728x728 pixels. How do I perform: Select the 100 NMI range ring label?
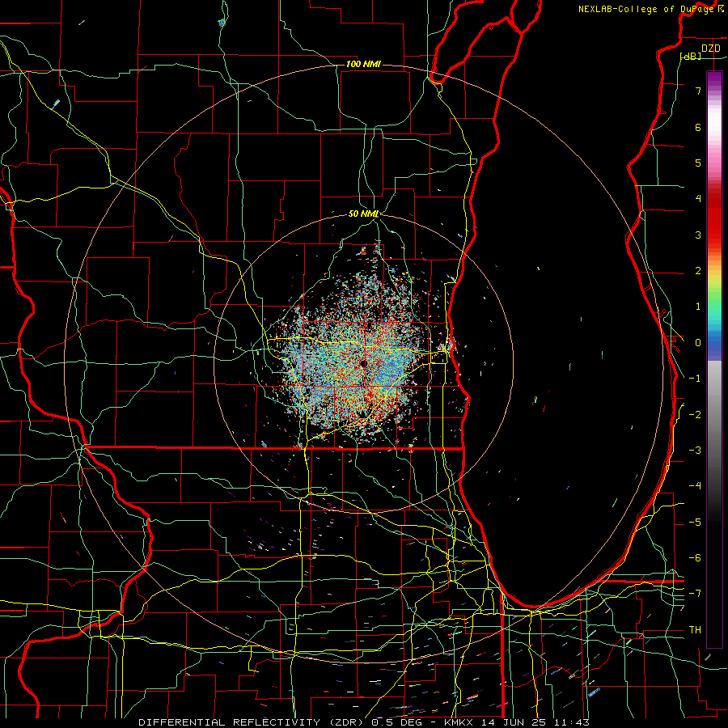click(363, 64)
